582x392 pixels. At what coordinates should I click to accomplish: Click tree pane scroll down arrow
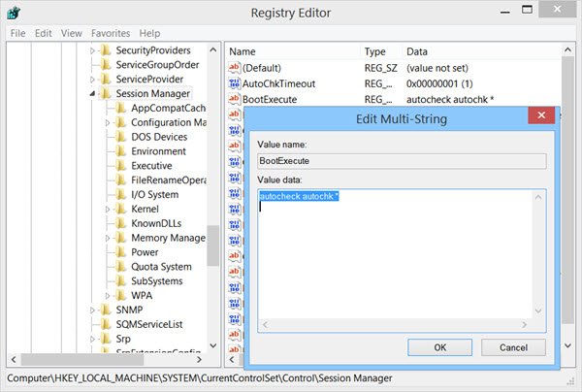[213, 345]
